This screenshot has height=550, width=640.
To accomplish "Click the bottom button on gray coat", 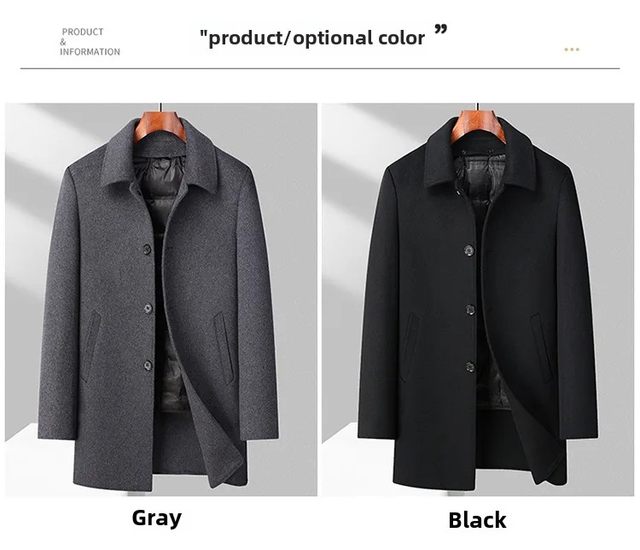I will [x=147, y=366].
